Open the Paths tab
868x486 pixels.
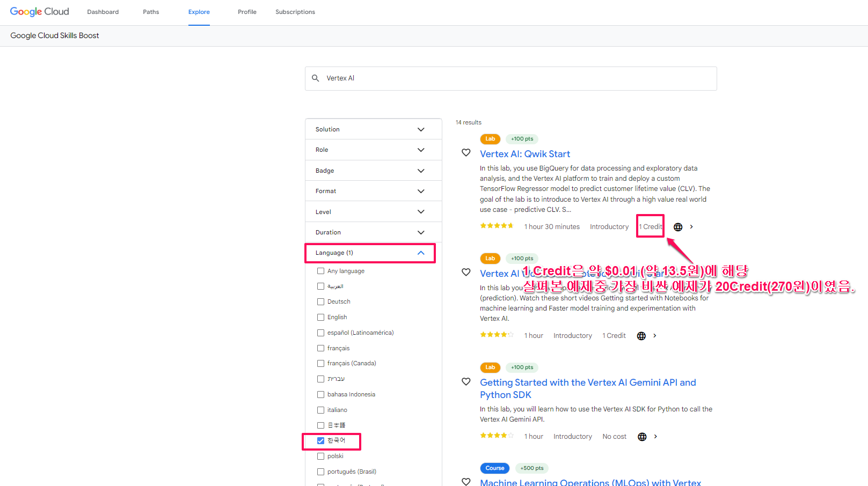coord(151,12)
